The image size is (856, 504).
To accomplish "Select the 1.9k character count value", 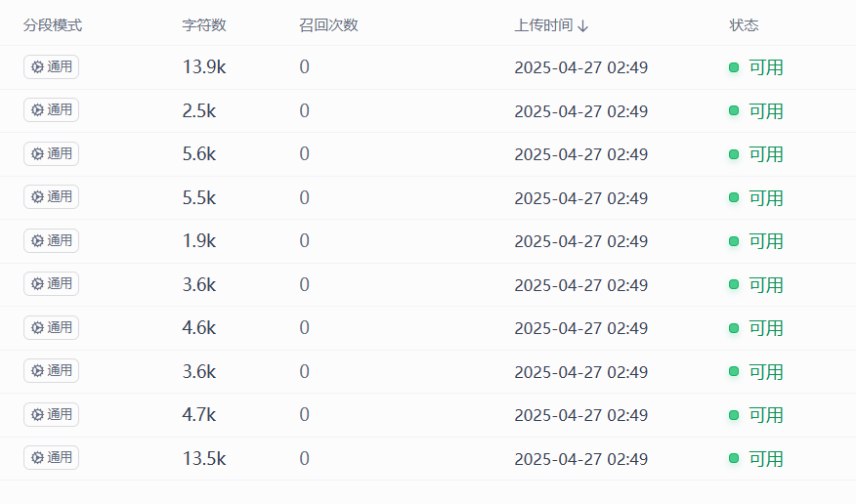I will pyautogui.click(x=199, y=240).
